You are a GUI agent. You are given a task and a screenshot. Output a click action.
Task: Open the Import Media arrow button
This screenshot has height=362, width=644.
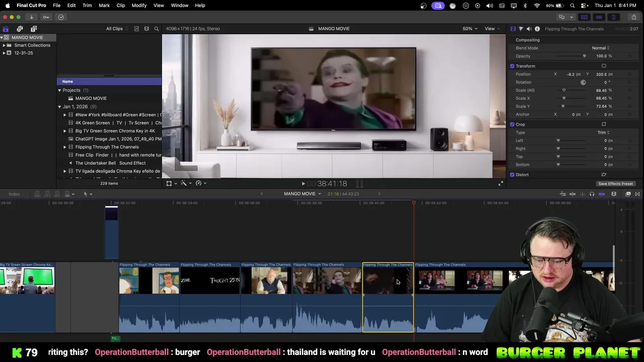(31, 17)
